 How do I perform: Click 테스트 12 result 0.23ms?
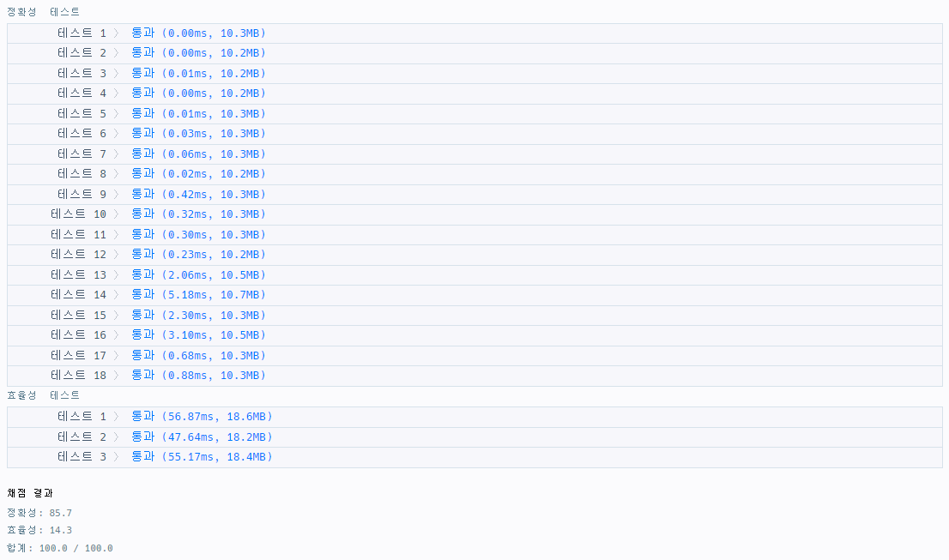tap(198, 255)
